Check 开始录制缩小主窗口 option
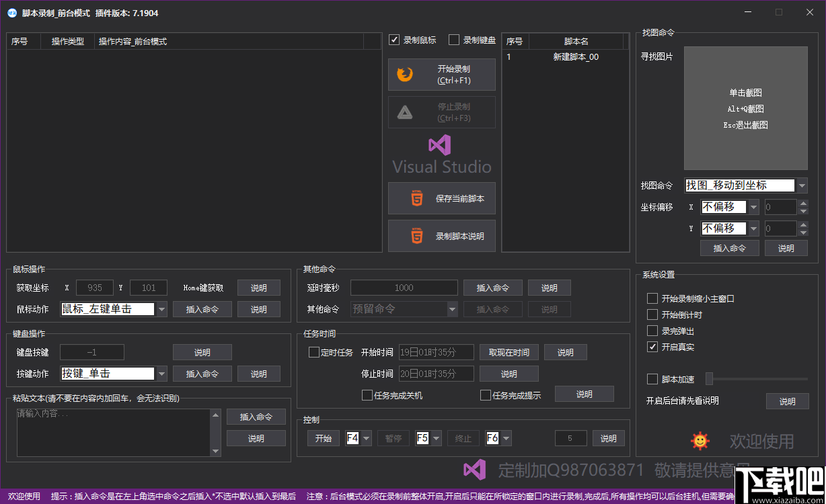This screenshot has height=504, width=826. pos(652,298)
